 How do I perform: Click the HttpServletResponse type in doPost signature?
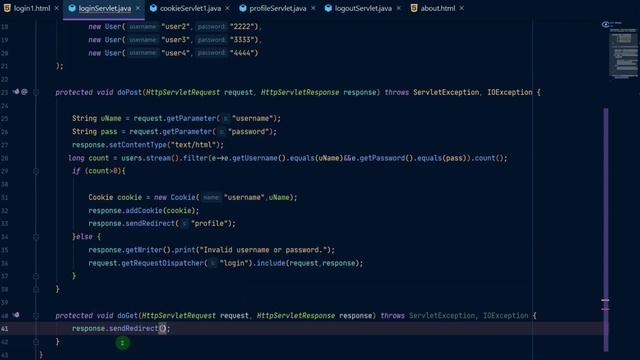(x=300, y=92)
